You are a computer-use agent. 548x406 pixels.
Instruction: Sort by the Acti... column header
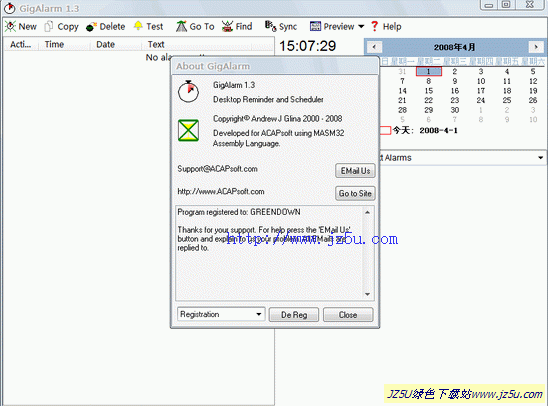point(21,44)
